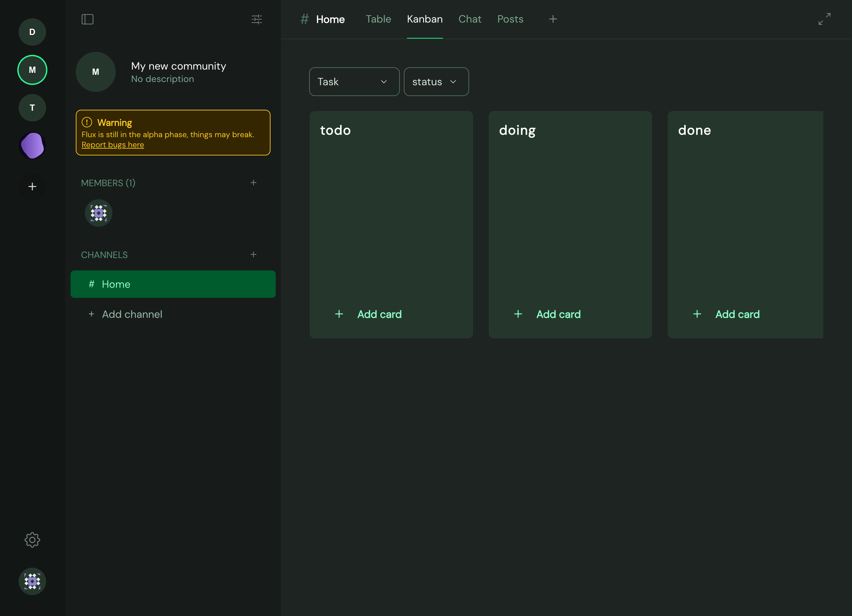This screenshot has height=616, width=852.
Task: Toggle the sidebar panel icon
Action: point(87,19)
